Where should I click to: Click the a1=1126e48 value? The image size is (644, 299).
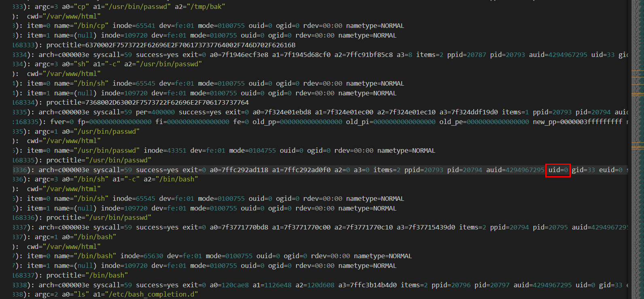click(x=272, y=285)
